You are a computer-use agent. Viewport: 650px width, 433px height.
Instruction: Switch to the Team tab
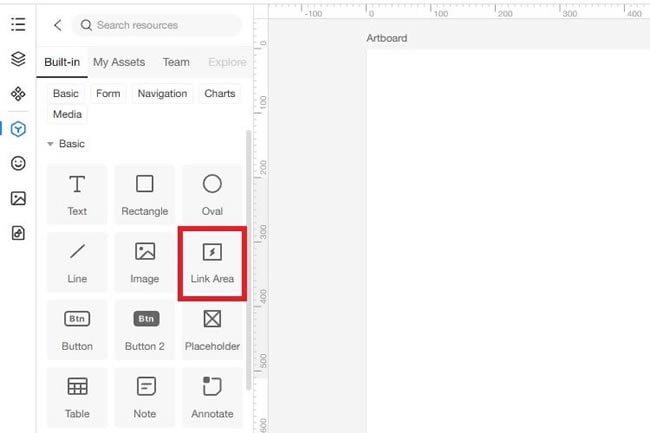tap(176, 62)
